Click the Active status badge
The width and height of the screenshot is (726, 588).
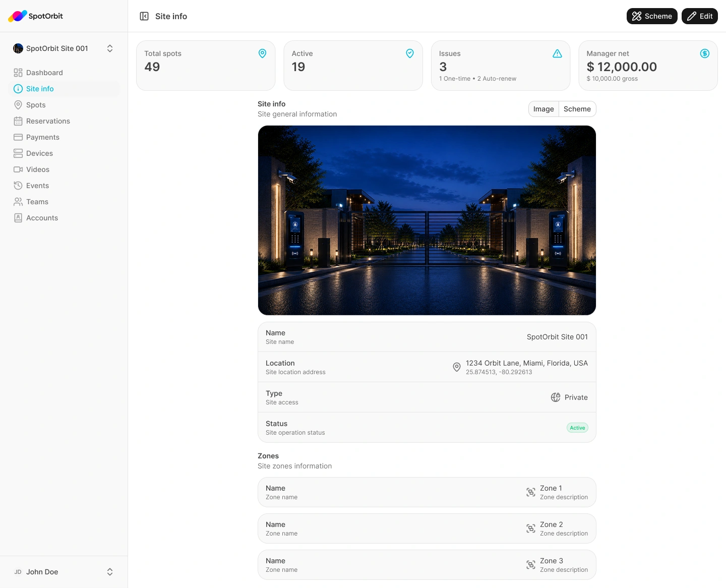click(577, 428)
